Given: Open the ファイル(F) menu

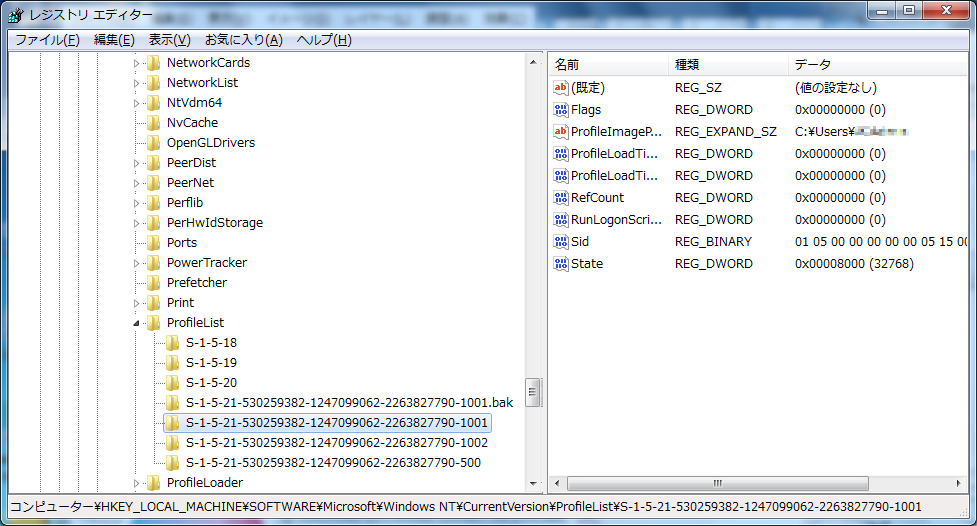Looking at the screenshot, I should (x=47, y=40).
